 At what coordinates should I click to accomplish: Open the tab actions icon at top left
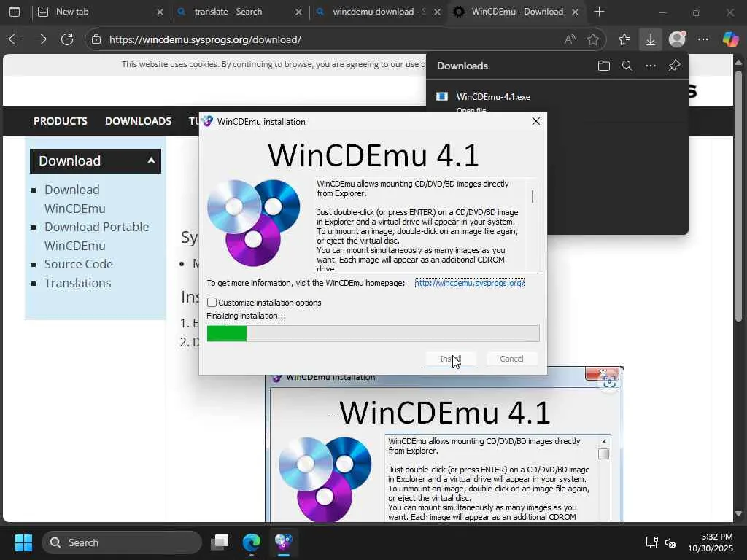click(x=15, y=12)
